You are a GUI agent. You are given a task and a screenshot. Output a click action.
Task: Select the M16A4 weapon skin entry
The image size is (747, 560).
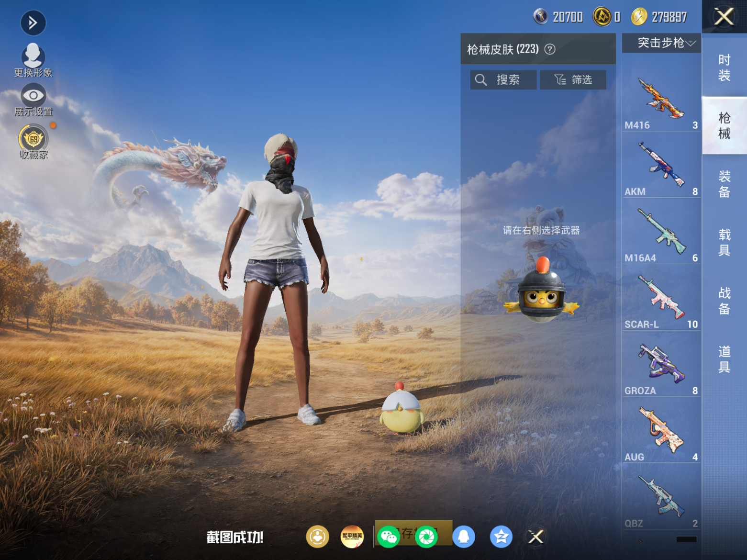[x=661, y=232]
